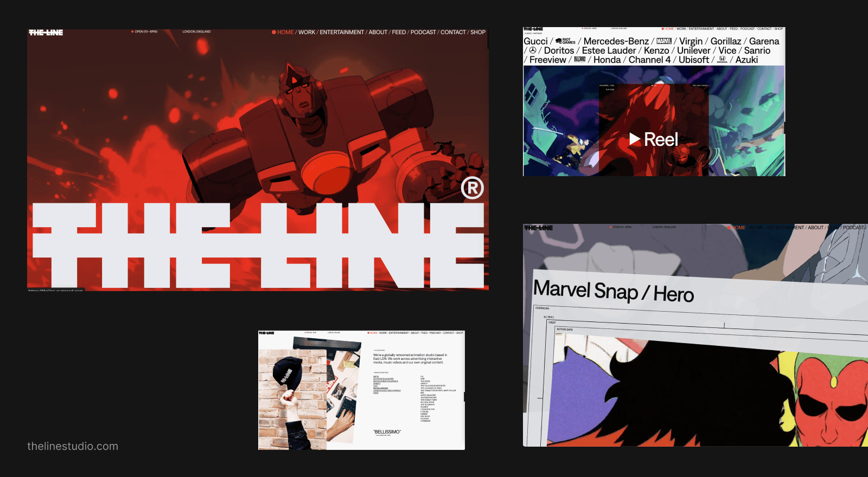This screenshot has width=868, height=477.
Task: Open WORK in the large hero navigation
Action: click(x=307, y=33)
